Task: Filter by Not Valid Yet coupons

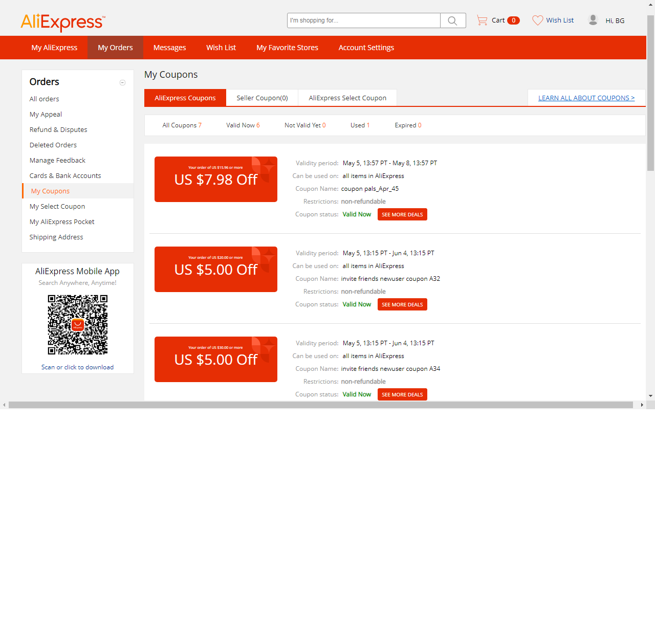Action: coord(305,125)
